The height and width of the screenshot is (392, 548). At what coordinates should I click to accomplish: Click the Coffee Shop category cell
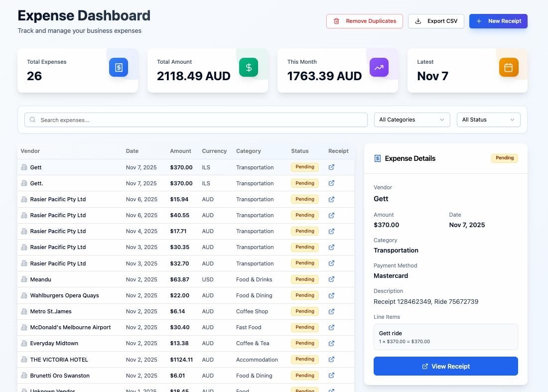(x=252, y=311)
